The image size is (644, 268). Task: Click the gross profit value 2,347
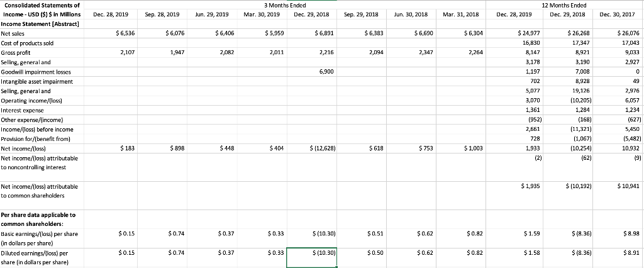(x=425, y=53)
